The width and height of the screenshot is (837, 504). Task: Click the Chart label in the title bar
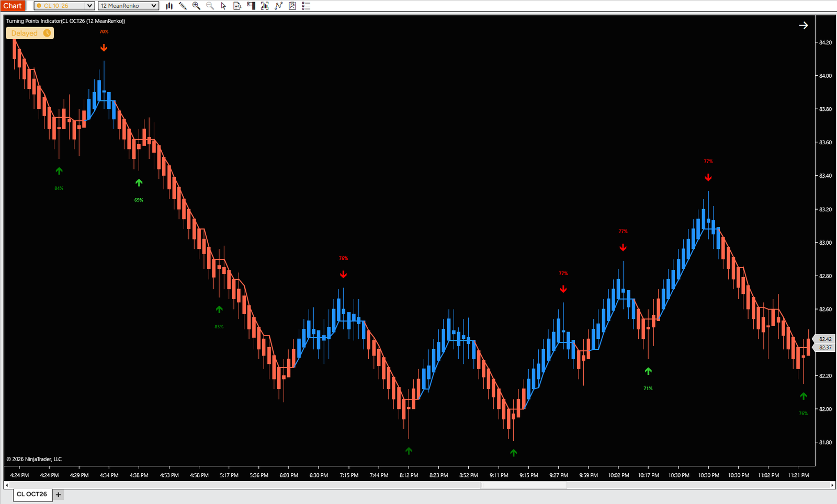click(x=13, y=6)
